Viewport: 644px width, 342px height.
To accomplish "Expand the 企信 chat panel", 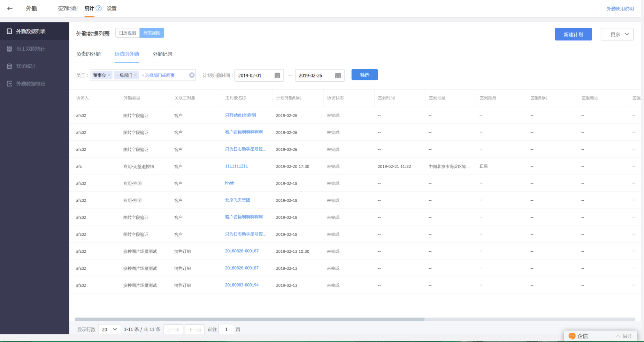I will tap(624, 336).
